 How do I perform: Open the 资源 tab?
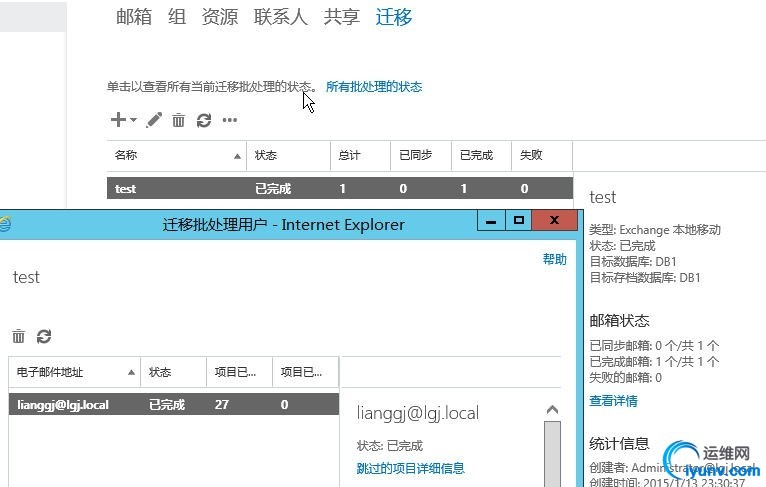(x=220, y=17)
